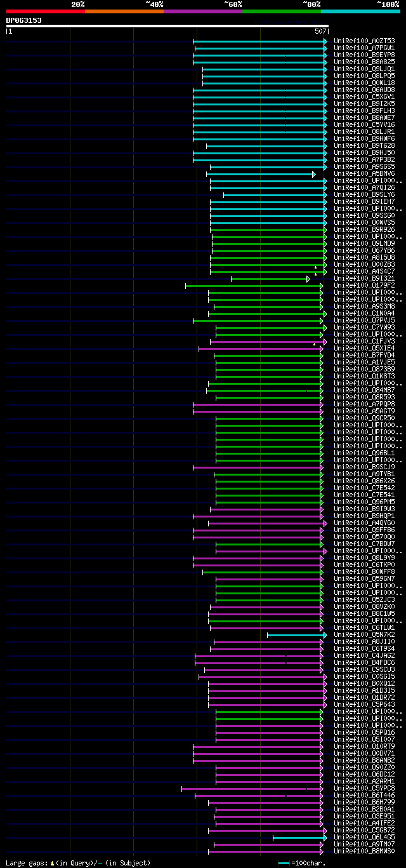Click the short green bar for B9I321
Viewport: 406px width, 868px height.
270,279
